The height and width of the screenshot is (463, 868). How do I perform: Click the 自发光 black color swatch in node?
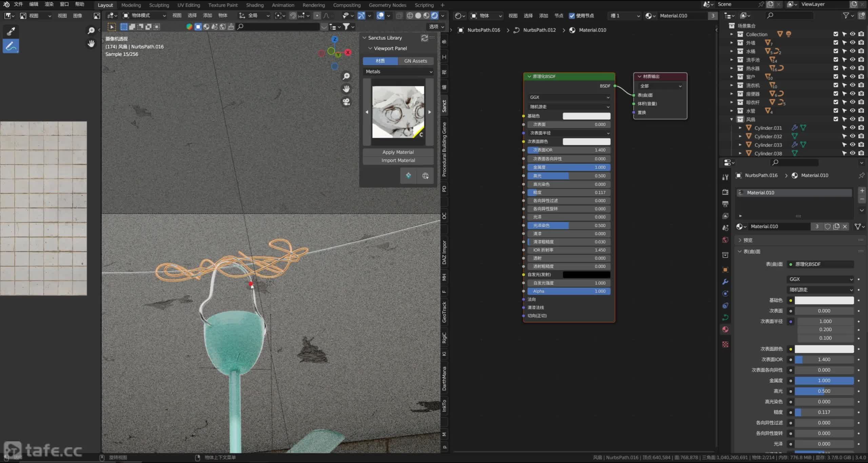click(x=586, y=275)
